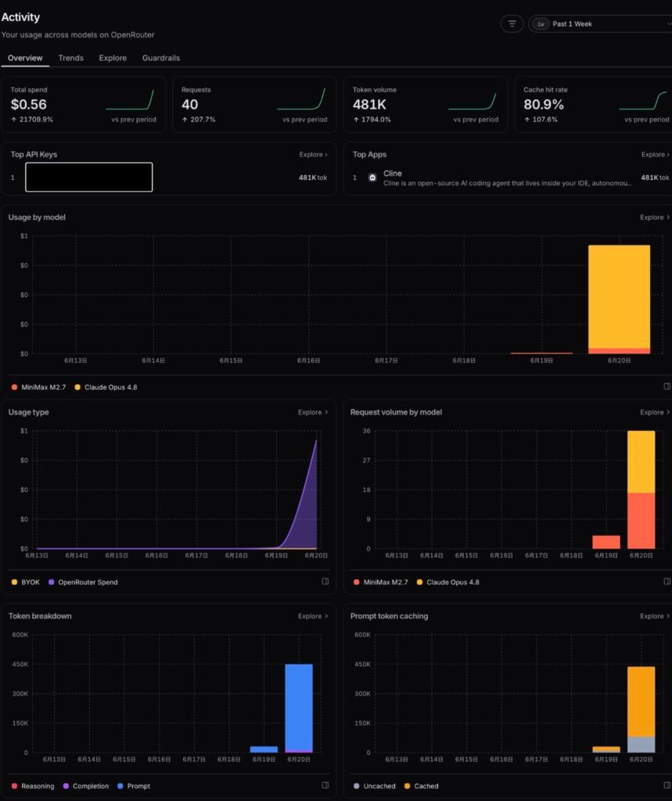Toggle the Cached legend item
The width and height of the screenshot is (672, 801).
click(422, 786)
